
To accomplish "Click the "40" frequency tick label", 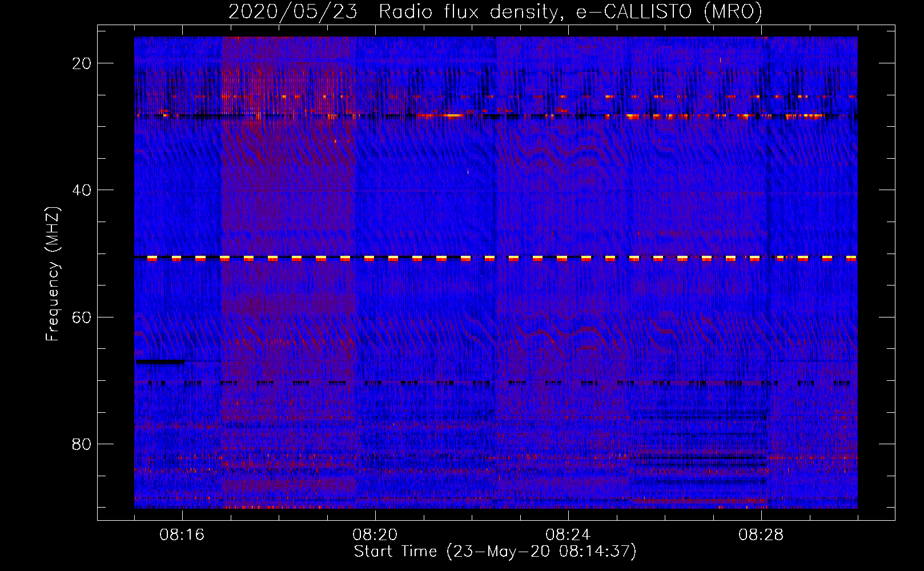I will point(82,190).
